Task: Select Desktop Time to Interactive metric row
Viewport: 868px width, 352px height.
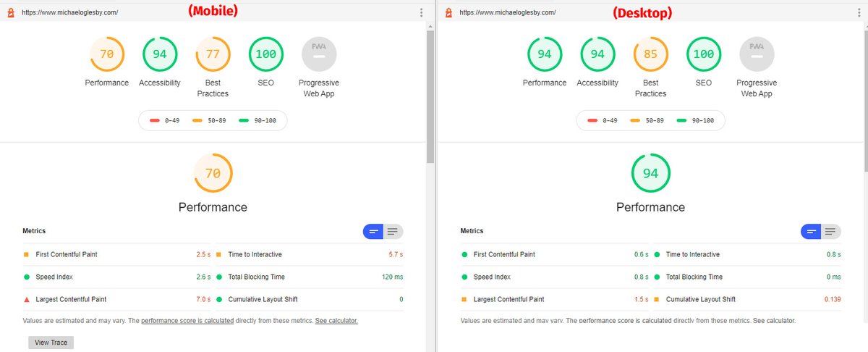Action: (747, 255)
